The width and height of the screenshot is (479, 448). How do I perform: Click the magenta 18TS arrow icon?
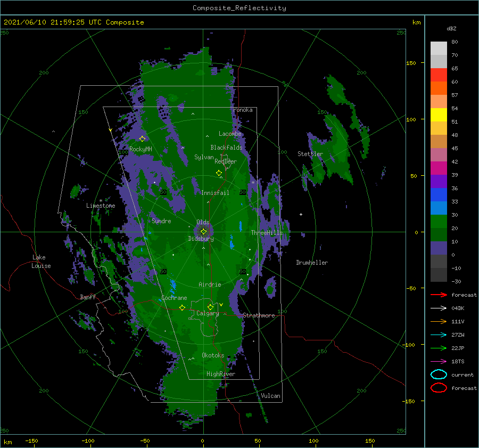439,362
